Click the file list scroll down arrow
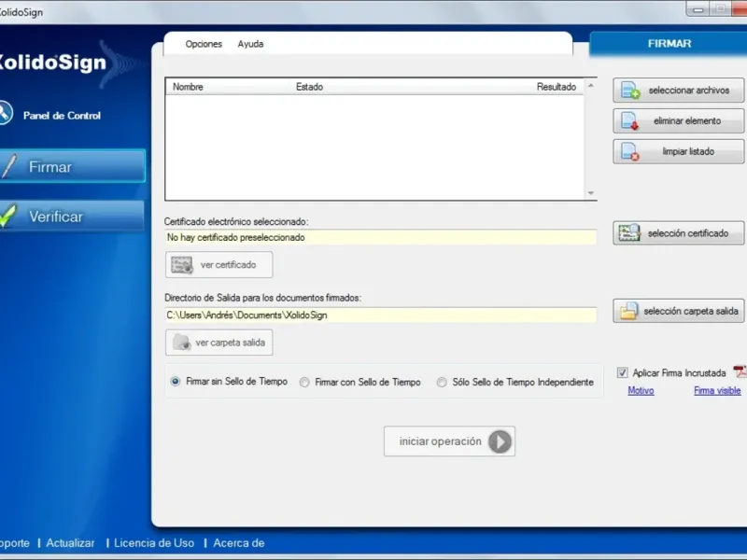Viewport: 747px width, 560px height. click(x=591, y=193)
